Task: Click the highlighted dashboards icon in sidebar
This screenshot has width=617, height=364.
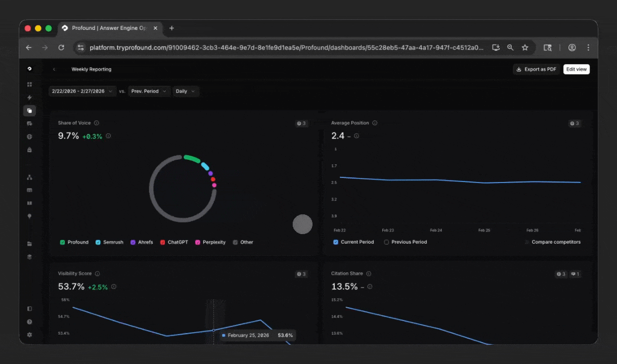Action: pyautogui.click(x=29, y=110)
